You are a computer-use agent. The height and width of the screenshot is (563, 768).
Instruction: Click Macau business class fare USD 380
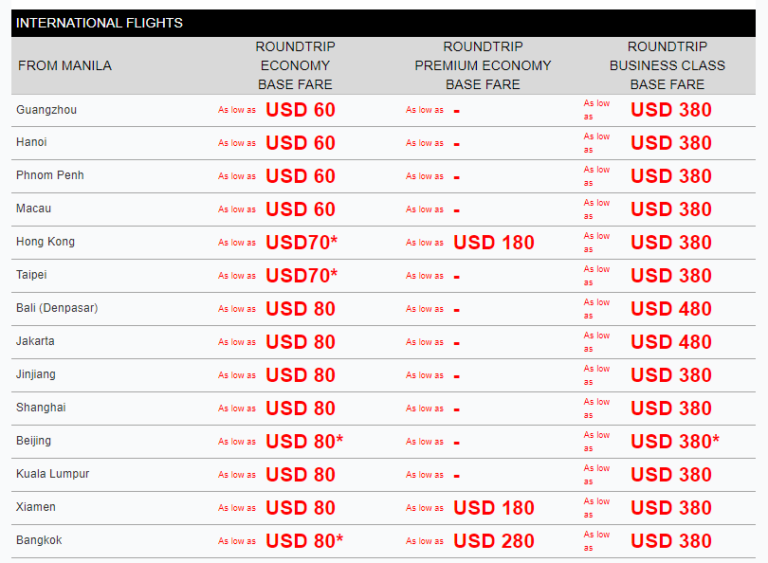[671, 209]
